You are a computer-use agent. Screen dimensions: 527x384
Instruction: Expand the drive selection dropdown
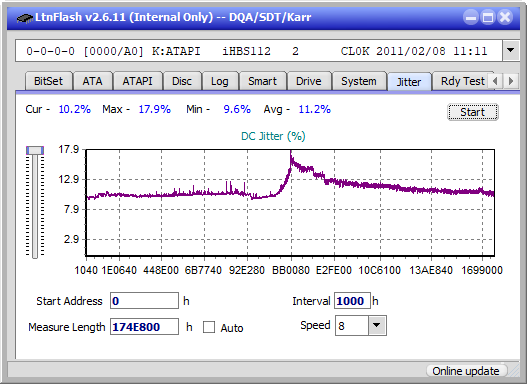point(511,51)
